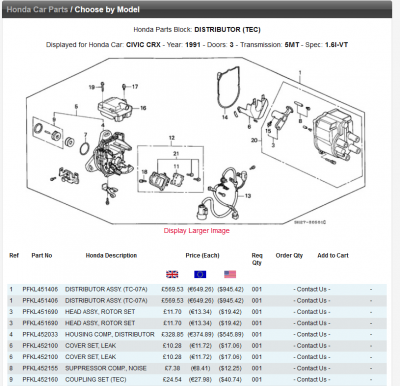
Task: Click the UK flag price icon
Action: 172,274
